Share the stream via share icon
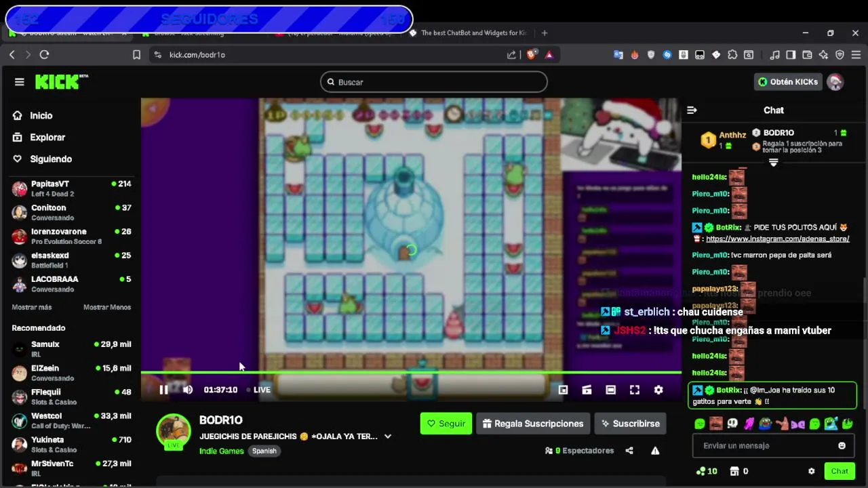 tap(629, 451)
